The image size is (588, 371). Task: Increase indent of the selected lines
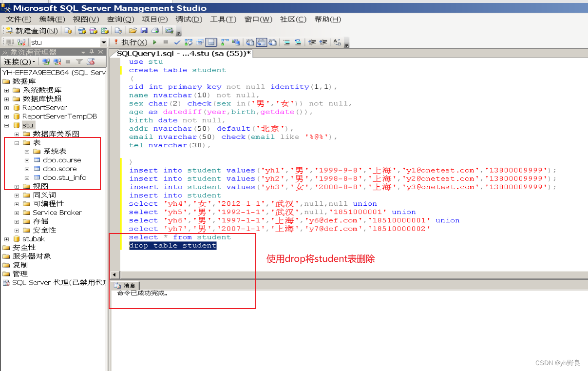tap(323, 42)
